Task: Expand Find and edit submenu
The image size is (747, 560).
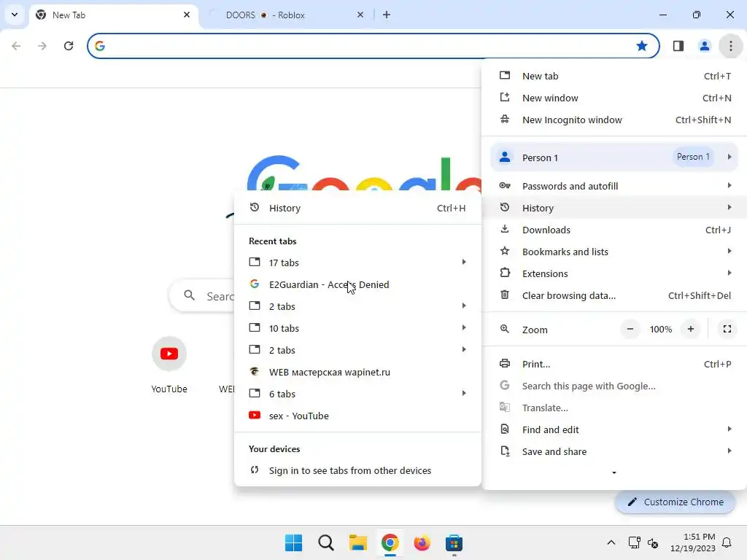Action: click(x=614, y=430)
